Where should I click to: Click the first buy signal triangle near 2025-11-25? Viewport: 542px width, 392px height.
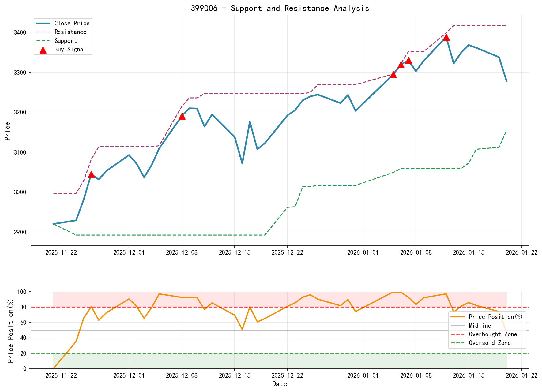click(x=92, y=175)
